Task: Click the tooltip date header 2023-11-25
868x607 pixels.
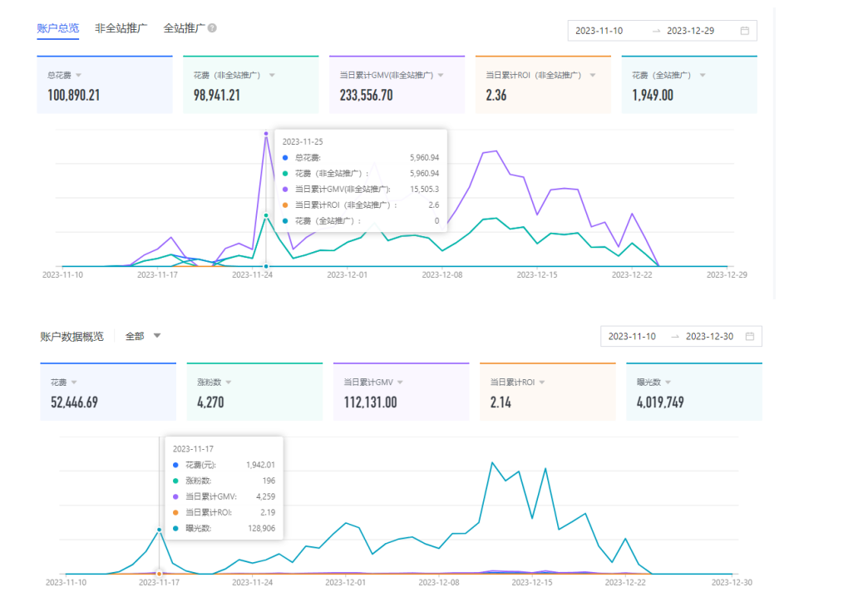Action: tap(303, 142)
